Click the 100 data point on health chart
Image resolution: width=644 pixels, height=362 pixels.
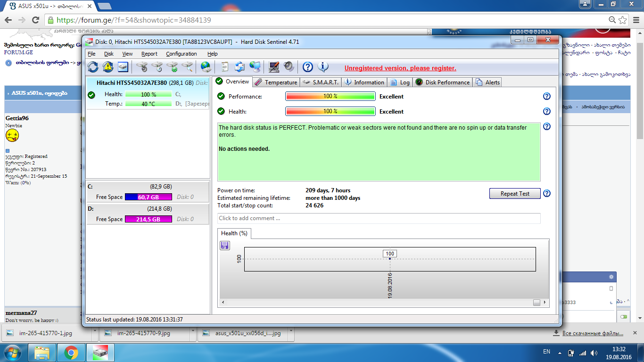click(x=390, y=259)
